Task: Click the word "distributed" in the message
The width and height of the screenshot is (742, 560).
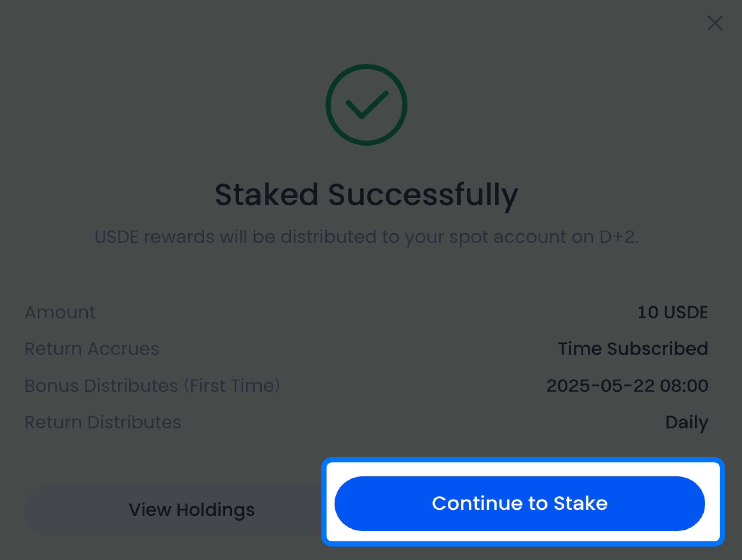Action: click(328, 237)
